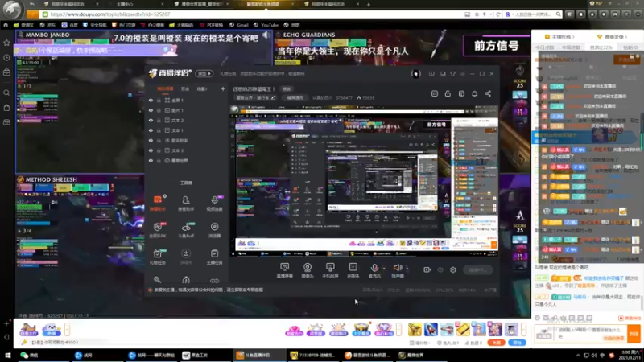This screenshot has width=644, height=362.
Task: Open the mode switcher pill in the title bar
Action: pyautogui.click(x=204, y=73)
